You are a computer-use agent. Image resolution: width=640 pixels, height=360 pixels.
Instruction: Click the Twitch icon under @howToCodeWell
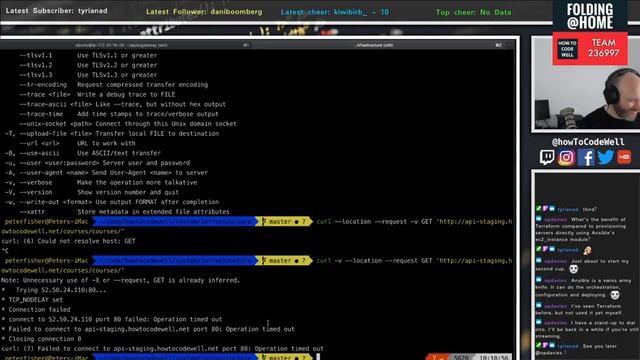point(547,157)
